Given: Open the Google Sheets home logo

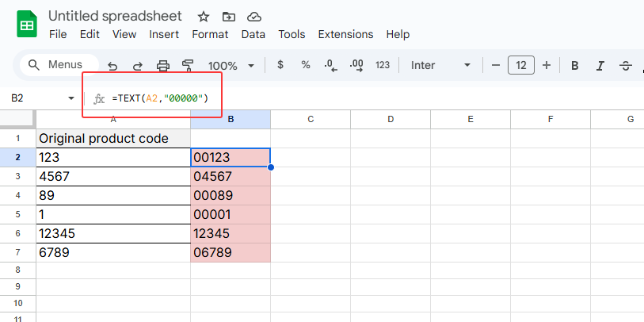Looking at the screenshot, I should point(27,25).
